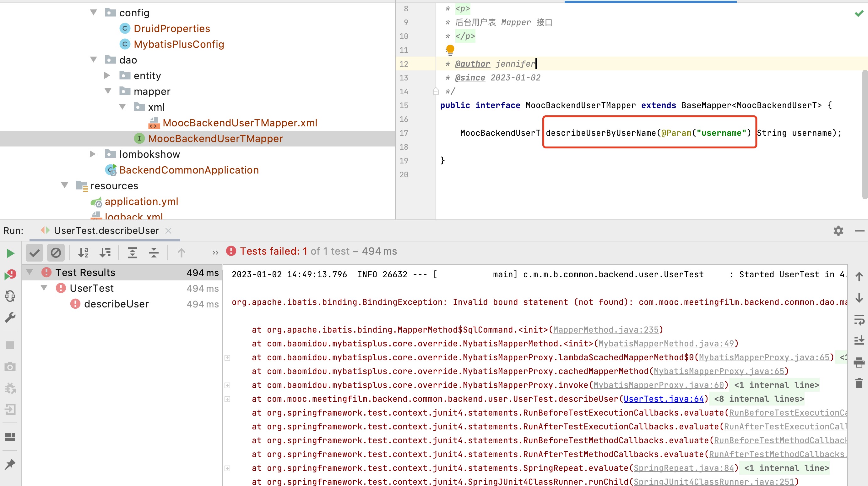Click fold marker at line 14
The height and width of the screenshot is (486, 868).
click(x=436, y=91)
